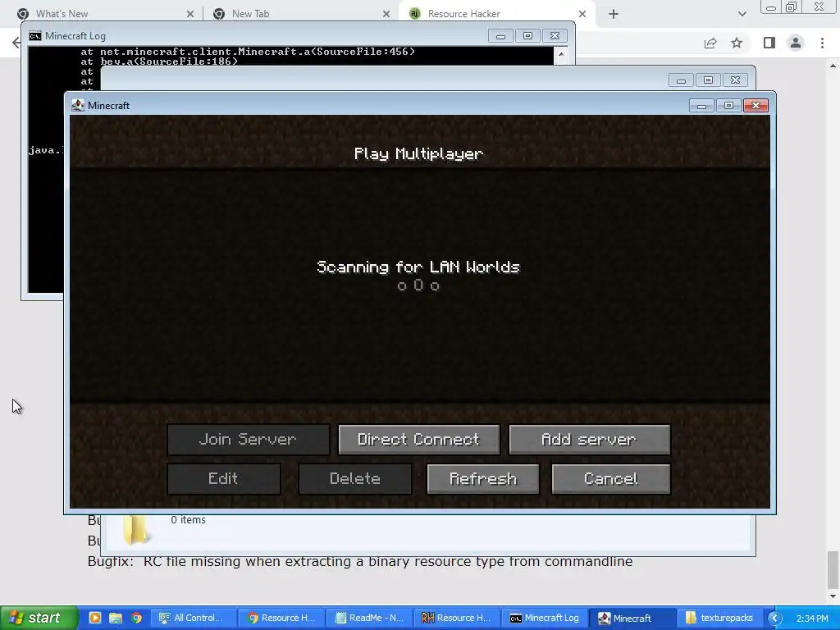Click Scanning for LAN Worlds text
The image size is (840, 630).
coord(418,267)
